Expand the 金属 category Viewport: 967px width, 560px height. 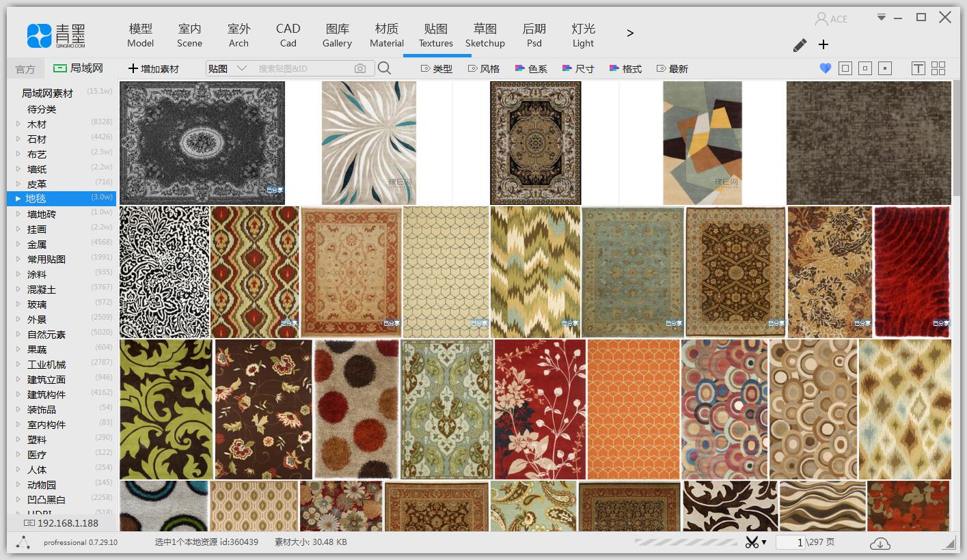pyautogui.click(x=18, y=244)
